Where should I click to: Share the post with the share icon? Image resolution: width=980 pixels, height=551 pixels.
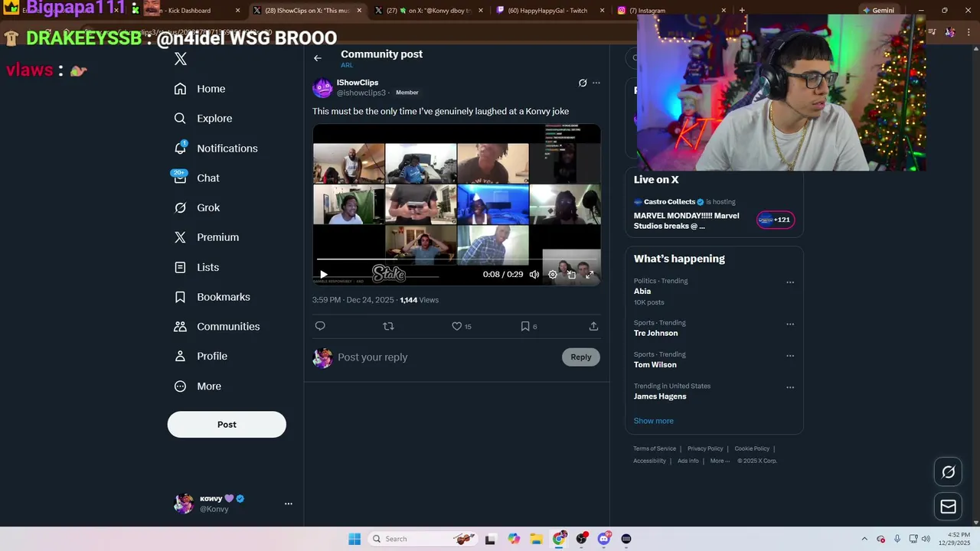coord(593,326)
